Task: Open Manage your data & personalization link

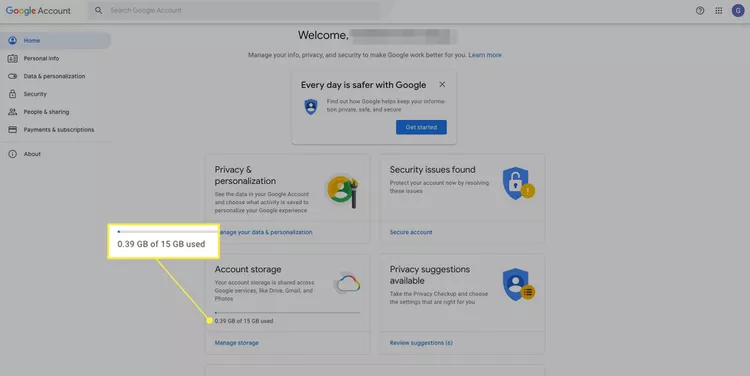Action: click(x=265, y=232)
